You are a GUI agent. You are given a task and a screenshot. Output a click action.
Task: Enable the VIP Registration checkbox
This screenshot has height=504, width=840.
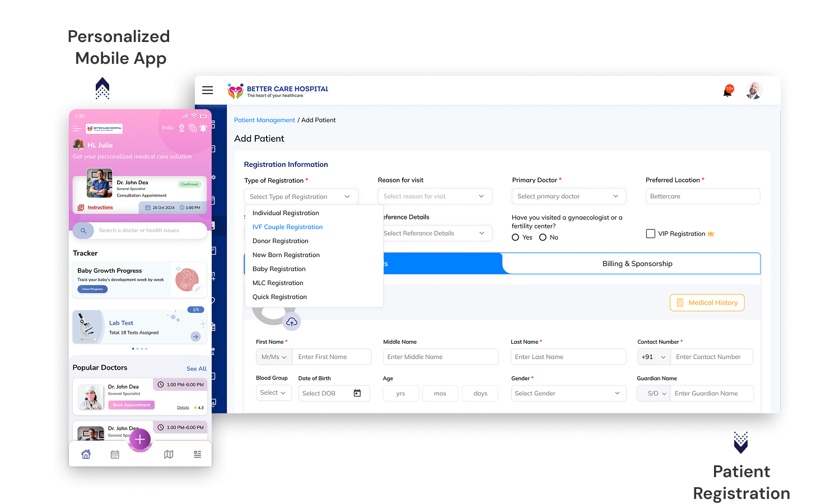[x=650, y=234]
